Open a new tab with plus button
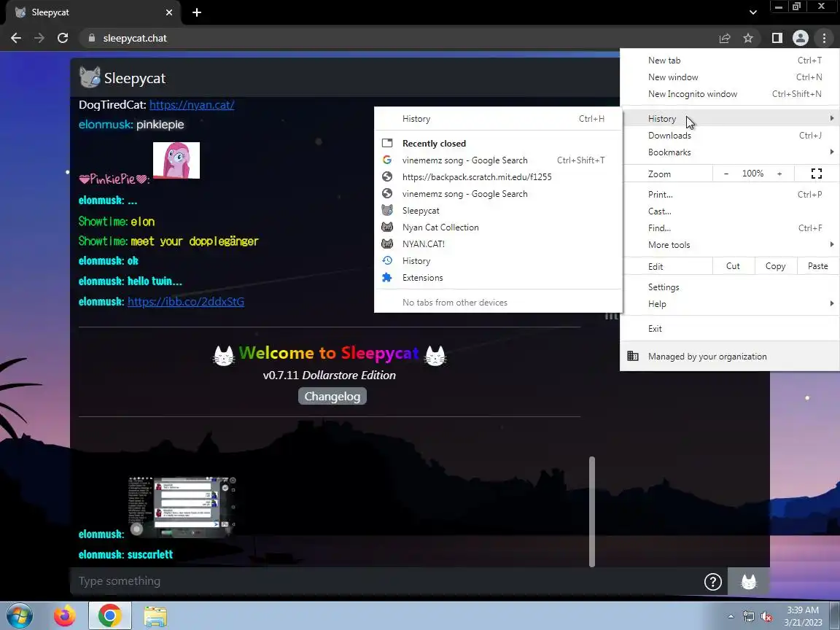 pyautogui.click(x=197, y=12)
